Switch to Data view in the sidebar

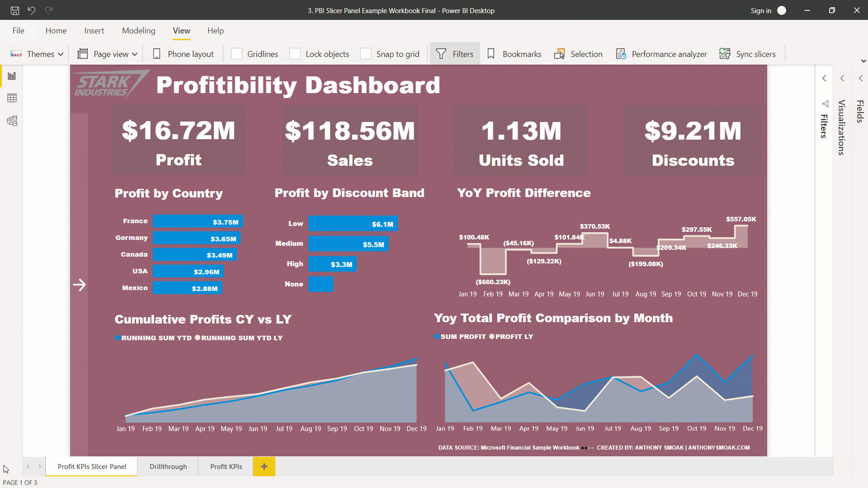tap(12, 98)
